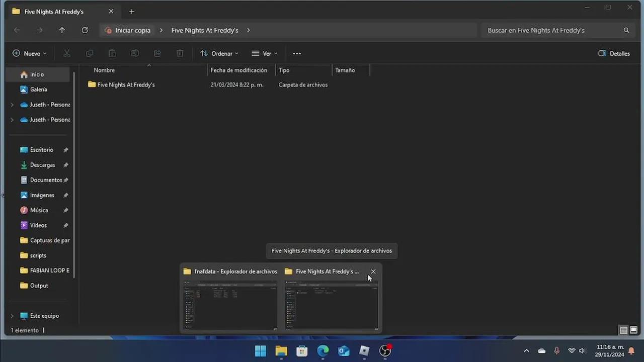Open the three-dot more options menu
The height and width of the screenshot is (362, 644).
[x=297, y=53]
